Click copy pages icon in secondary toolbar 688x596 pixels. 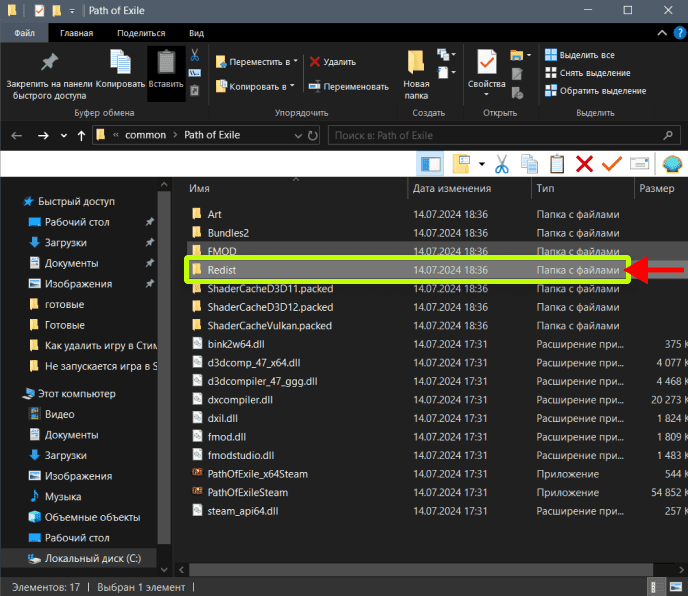click(529, 165)
